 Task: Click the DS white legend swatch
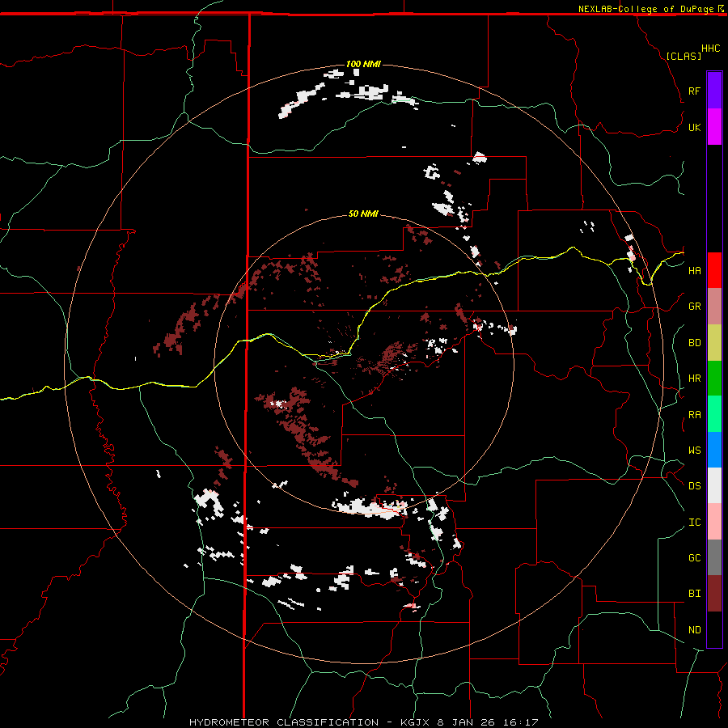pyautogui.click(x=714, y=485)
